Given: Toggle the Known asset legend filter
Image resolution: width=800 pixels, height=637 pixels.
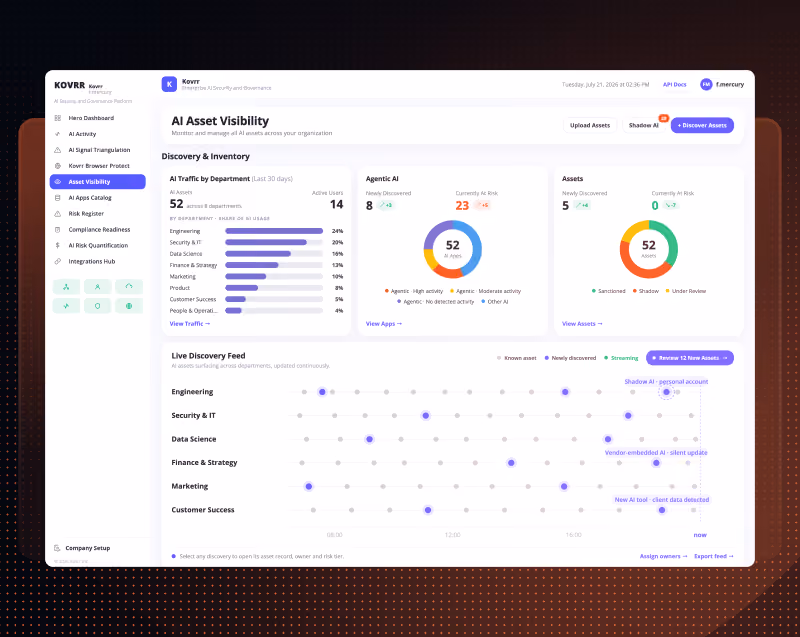Looking at the screenshot, I should 516,358.
